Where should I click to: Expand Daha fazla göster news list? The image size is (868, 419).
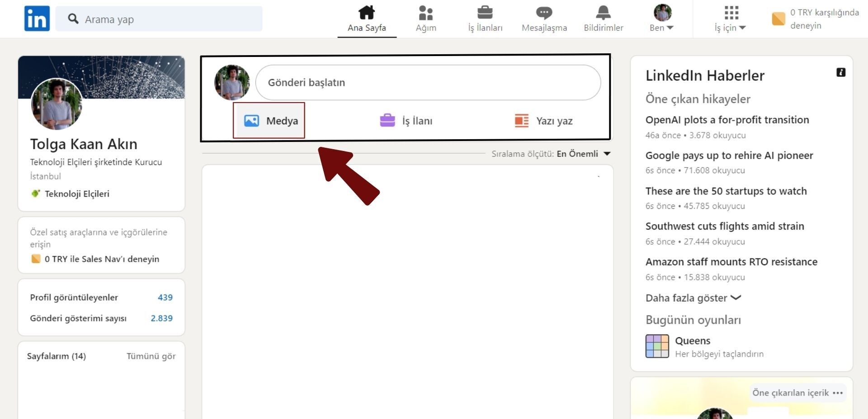click(693, 298)
